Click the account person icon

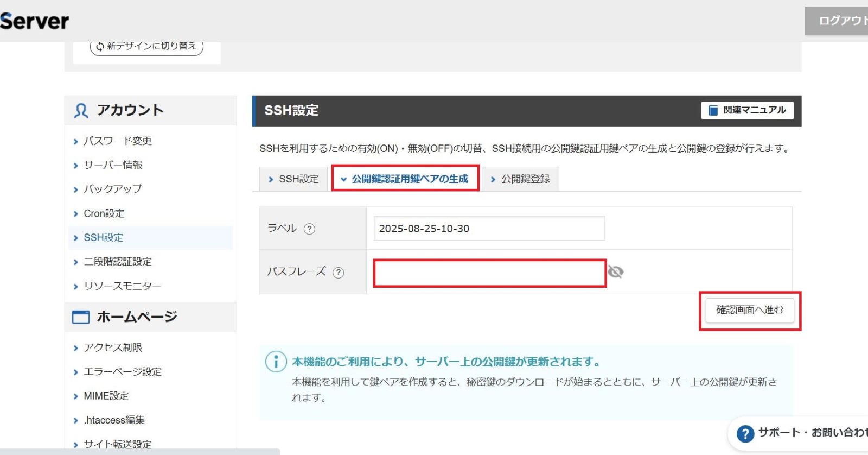tap(81, 111)
